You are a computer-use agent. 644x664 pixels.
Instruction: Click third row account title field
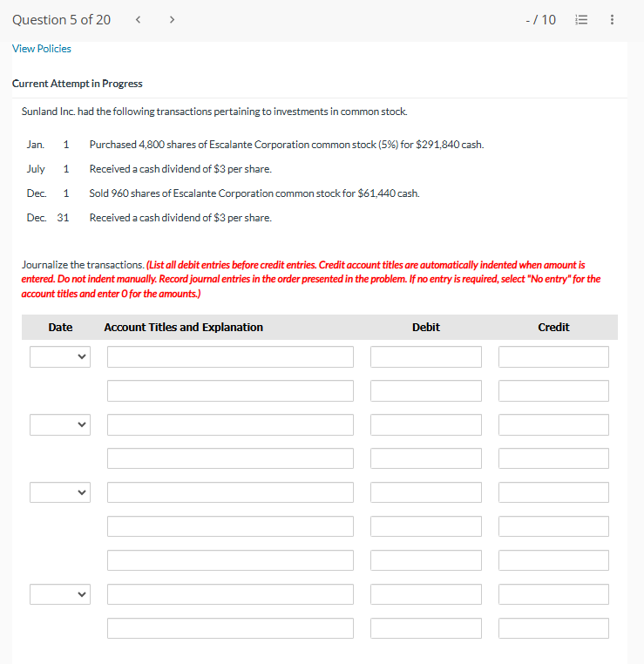coord(230,424)
